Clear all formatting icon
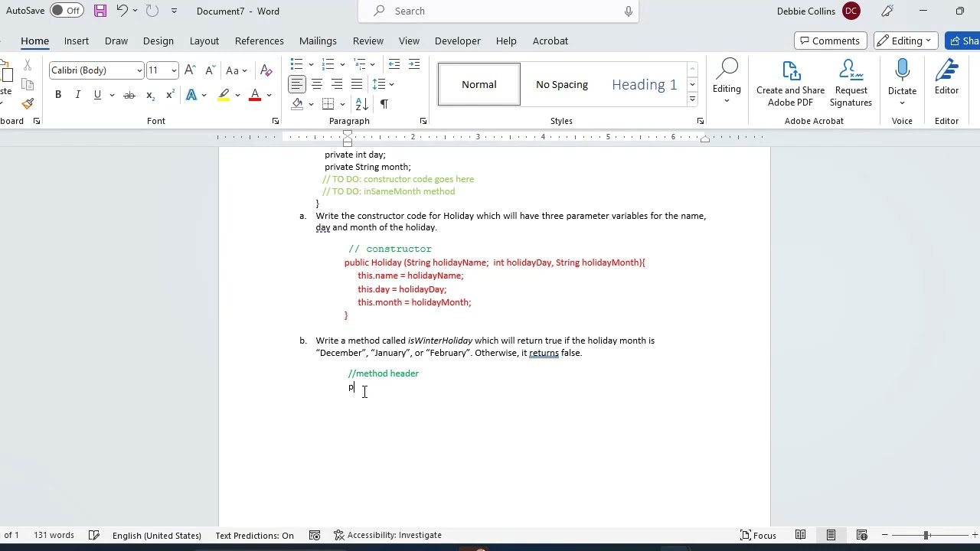 [x=266, y=70]
